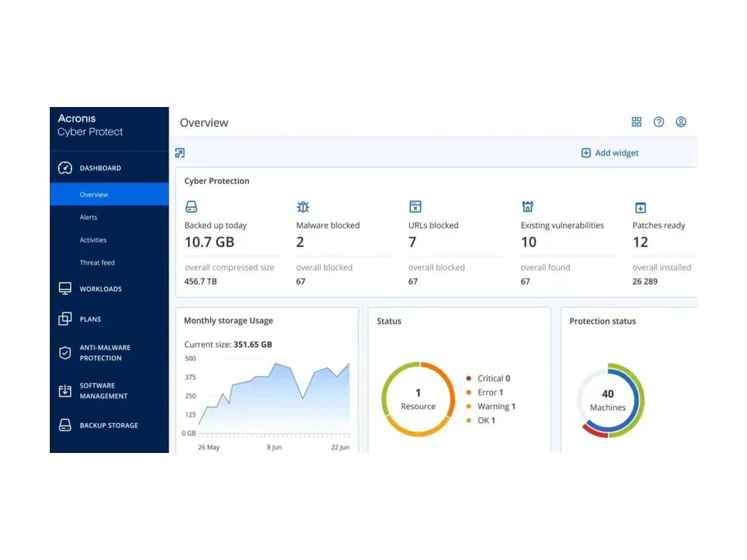Viewport: 747px width, 560px height.
Task: Click the OK 1 legend entry
Action: (481, 421)
